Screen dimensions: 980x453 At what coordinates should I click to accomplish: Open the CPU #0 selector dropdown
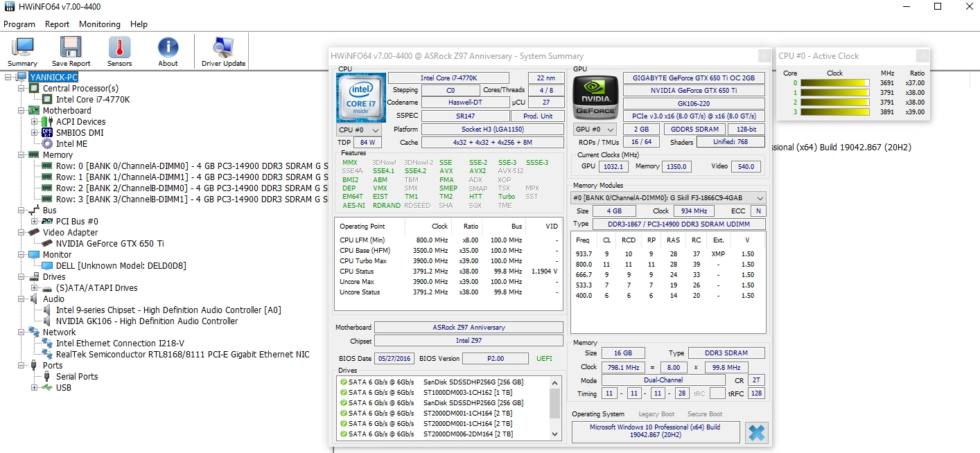(358, 130)
